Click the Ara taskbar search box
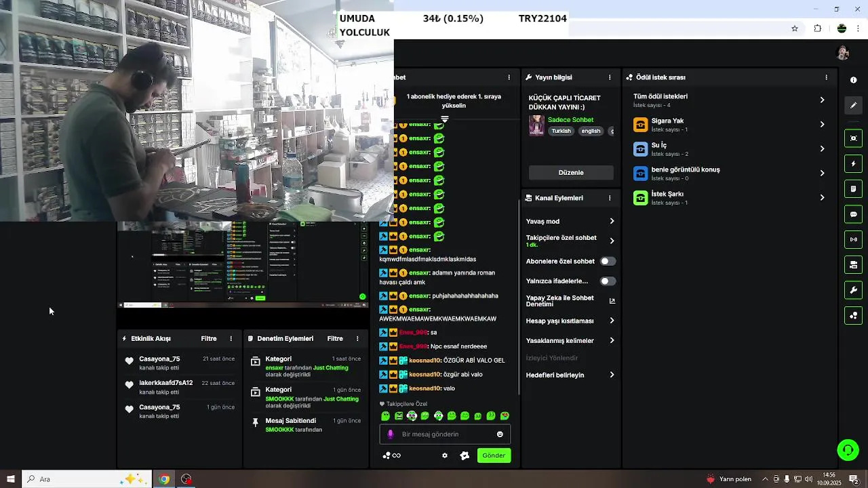This screenshot has height=488, width=868. click(86, 479)
